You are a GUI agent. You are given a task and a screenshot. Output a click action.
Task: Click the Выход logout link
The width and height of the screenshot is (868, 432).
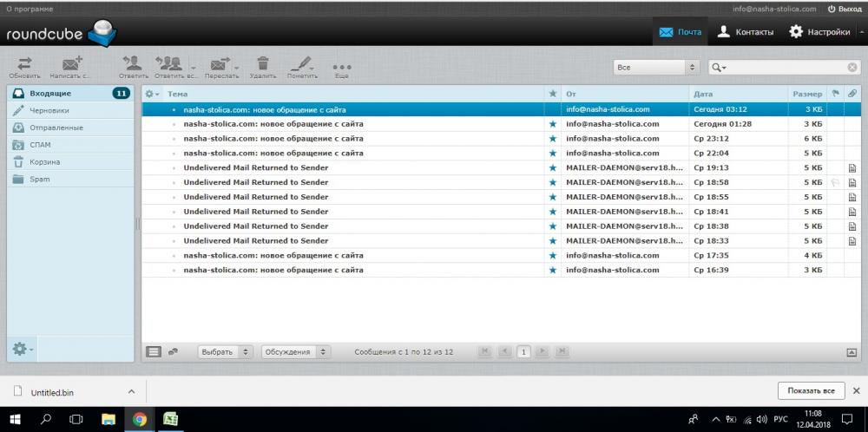(x=844, y=9)
